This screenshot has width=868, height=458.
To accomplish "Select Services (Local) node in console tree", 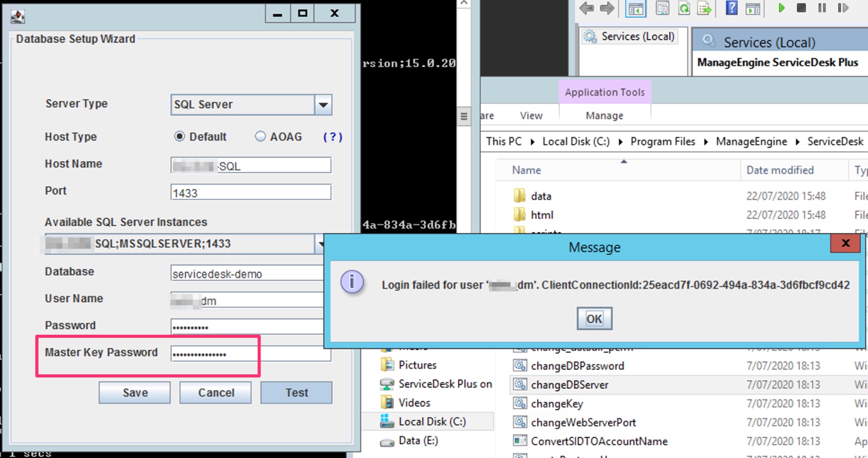I will pos(629,36).
